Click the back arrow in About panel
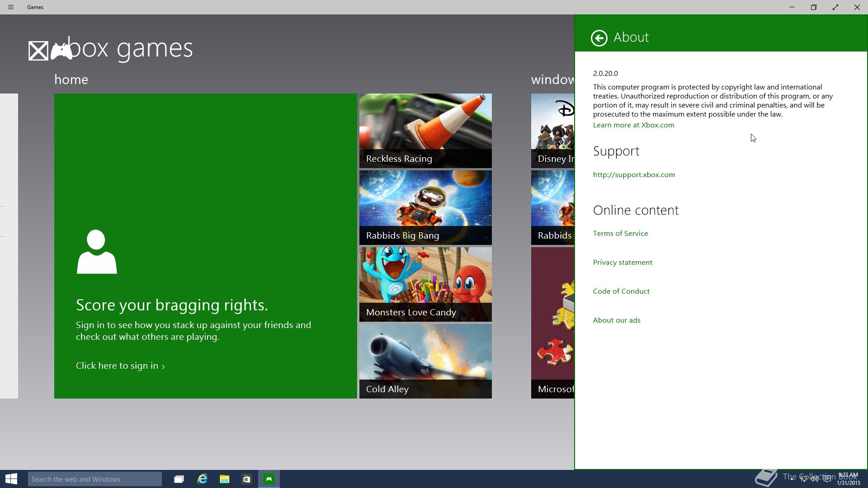 (599, 38)
